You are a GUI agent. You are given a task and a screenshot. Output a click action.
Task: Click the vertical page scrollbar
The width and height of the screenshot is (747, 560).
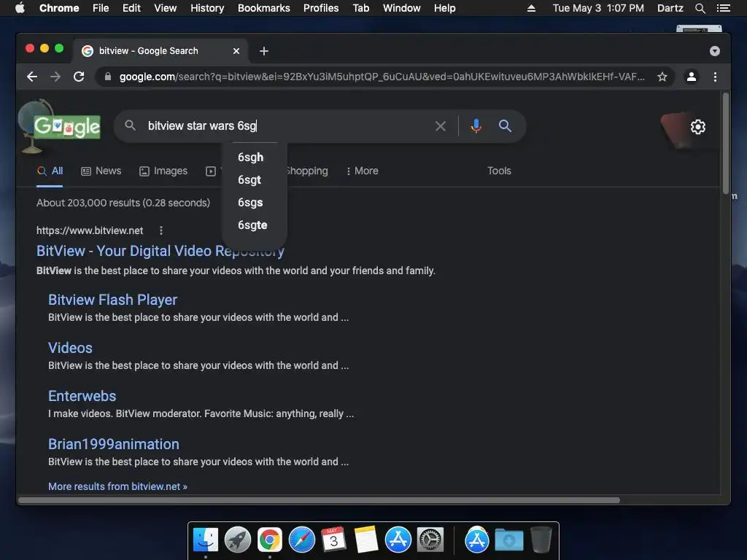[x=726, y=143]
